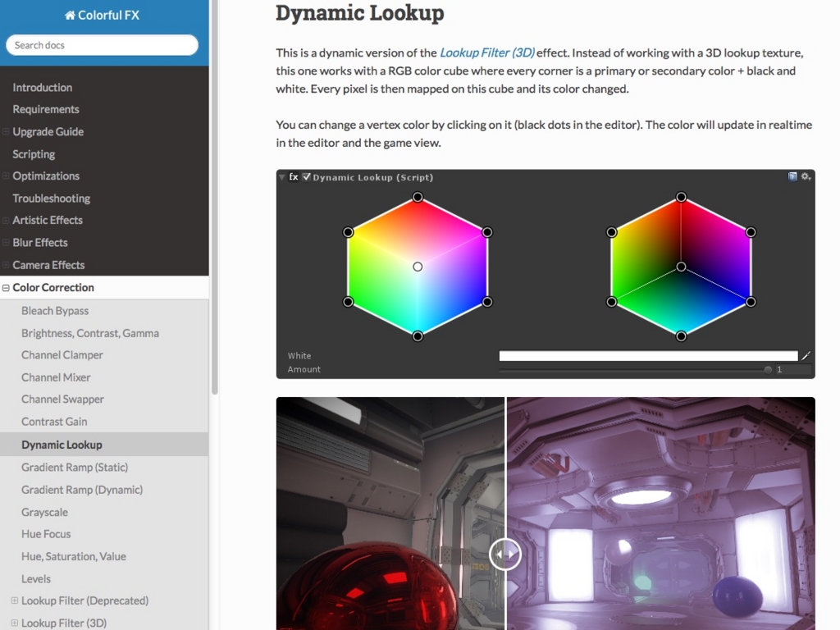This screenshot has width=840, height=630.
Task: Expand the Blur Effects section
Action: [x=6, y=243]
